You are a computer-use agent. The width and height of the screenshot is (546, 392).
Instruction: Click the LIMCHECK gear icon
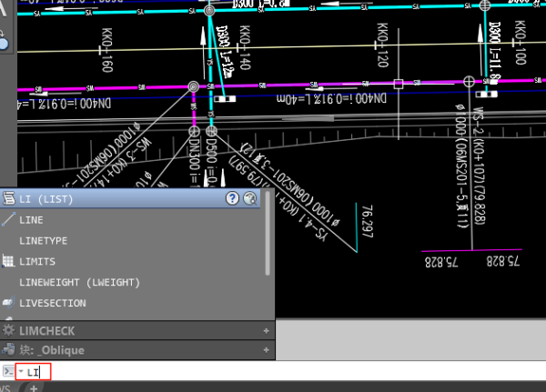pyautogui.click(x=8, y=331)
